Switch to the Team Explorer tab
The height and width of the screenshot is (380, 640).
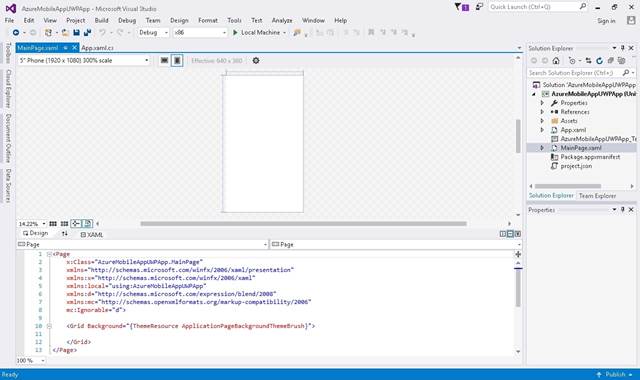pyautogui.click(x=597, y=196)
